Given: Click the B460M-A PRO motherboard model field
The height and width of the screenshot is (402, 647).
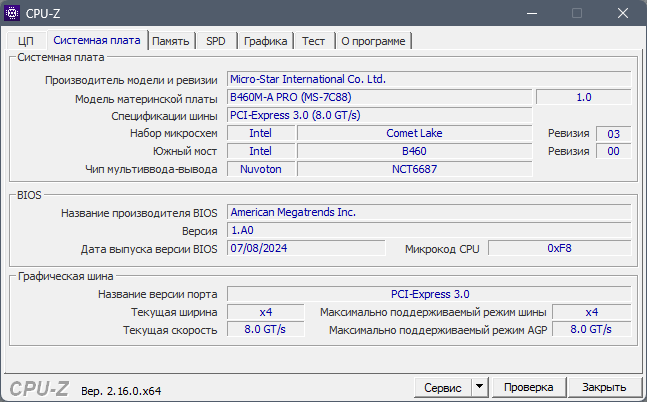Looking at the screenshot, I should [379, 97].
